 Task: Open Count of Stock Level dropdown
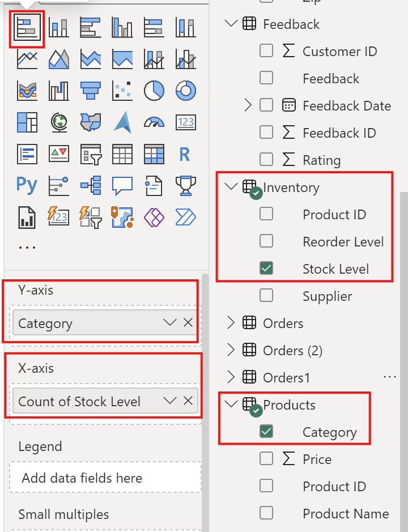(169, 401)
